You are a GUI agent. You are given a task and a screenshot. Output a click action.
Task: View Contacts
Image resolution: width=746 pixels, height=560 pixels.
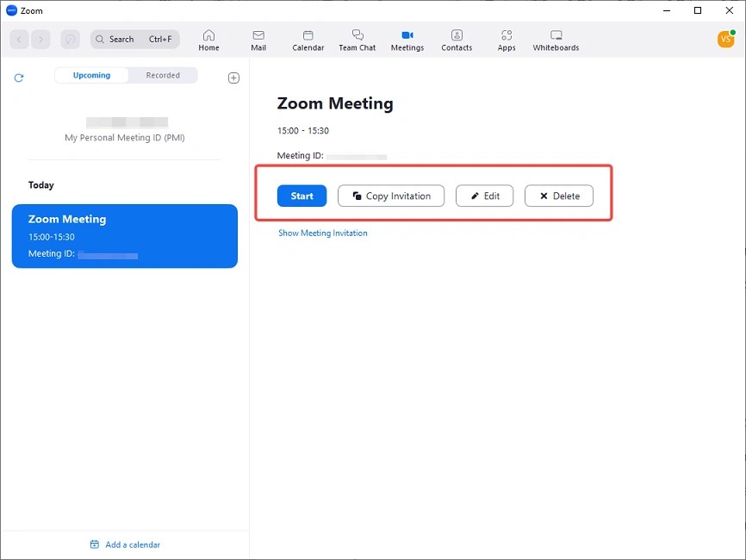[x=457, y=40]
